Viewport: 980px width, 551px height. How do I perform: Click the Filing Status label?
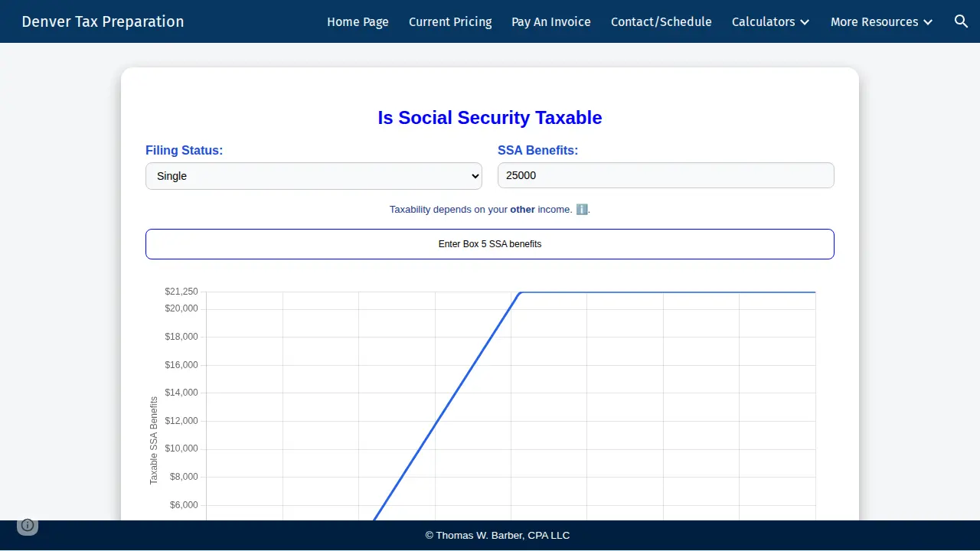point(185,150)
